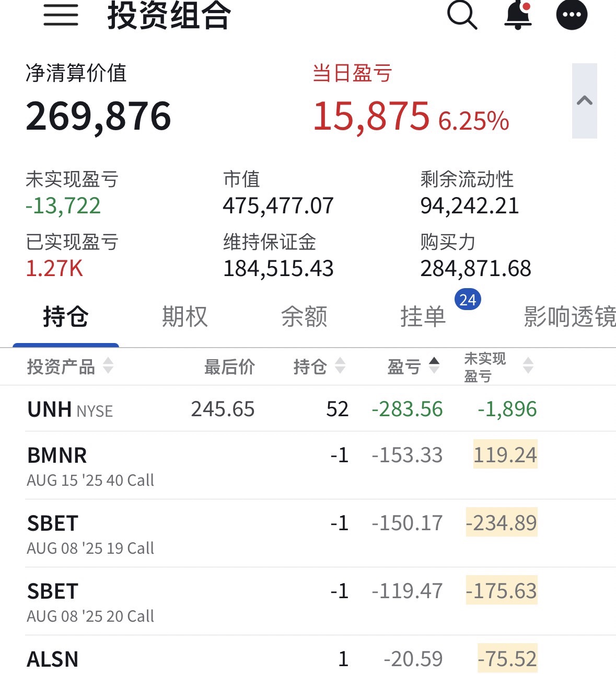Select the 影响透镜 tab
This screenshot has height=674, width=616.
[x=569, y=317]
